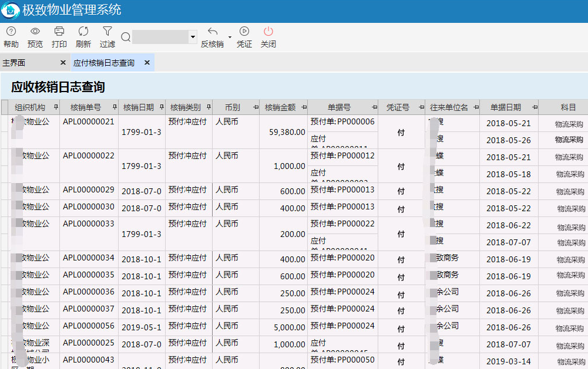The image size is (588, 369).
Task: Click the search text field in toolbar
Action: pos(160,37)
